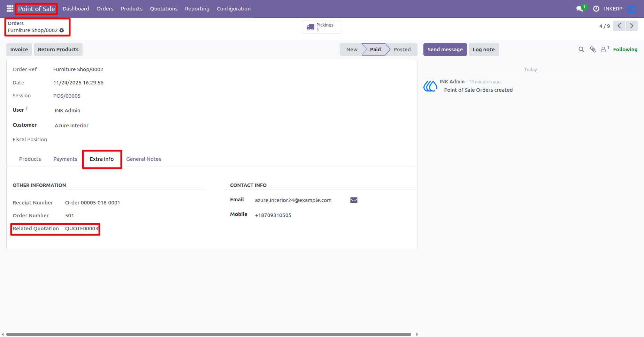Click scrollbar left arrow at bottom
Image resolution: width=644 pixels, height=337 pixels.
(x=3, y=334)
